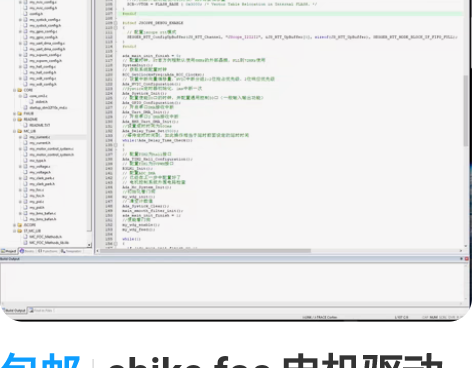Switch to the Project tab
The height and width of the screenshot is (368, 472).
(9, 251)
